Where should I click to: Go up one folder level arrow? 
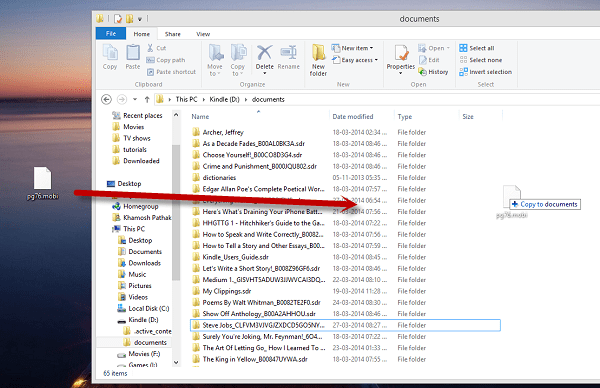pos(147,99)
